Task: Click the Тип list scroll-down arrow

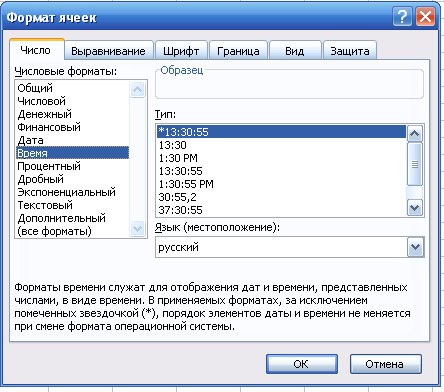Action: (x=415, y=207)
